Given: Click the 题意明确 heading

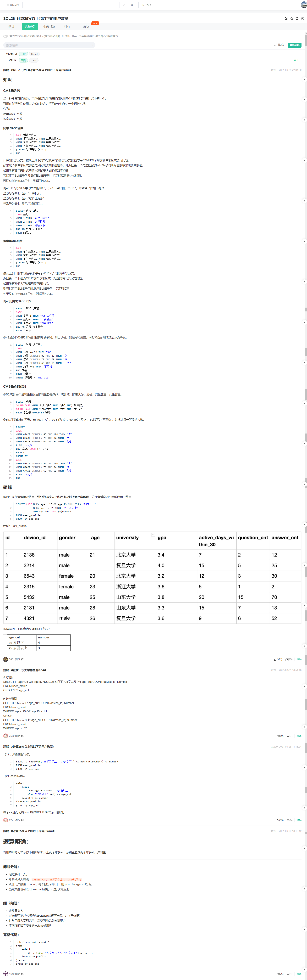Looking at the screenshot, I should point(16,842).
